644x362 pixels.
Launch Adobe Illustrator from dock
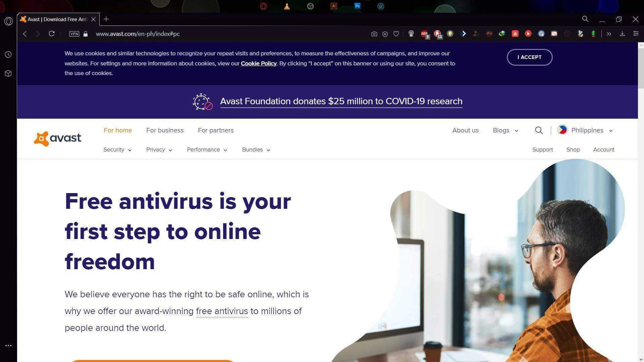pyautogui.click(x=334, y=6)
